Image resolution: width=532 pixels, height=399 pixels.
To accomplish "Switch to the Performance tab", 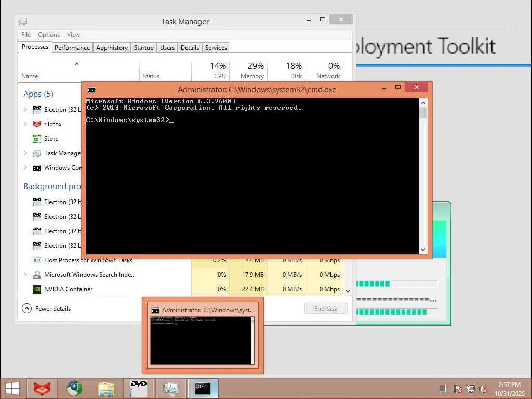I will click(x=72, y=48).
